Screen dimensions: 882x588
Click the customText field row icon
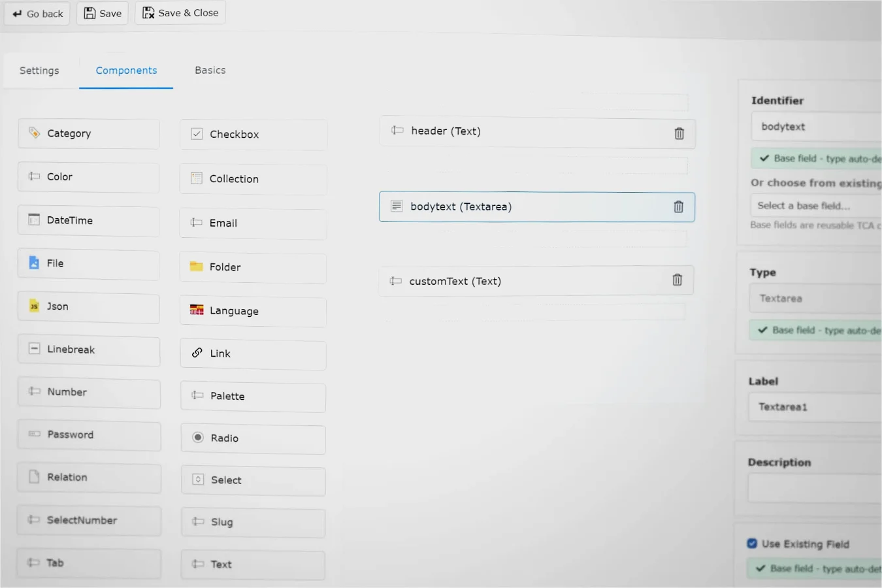[396, 281]
